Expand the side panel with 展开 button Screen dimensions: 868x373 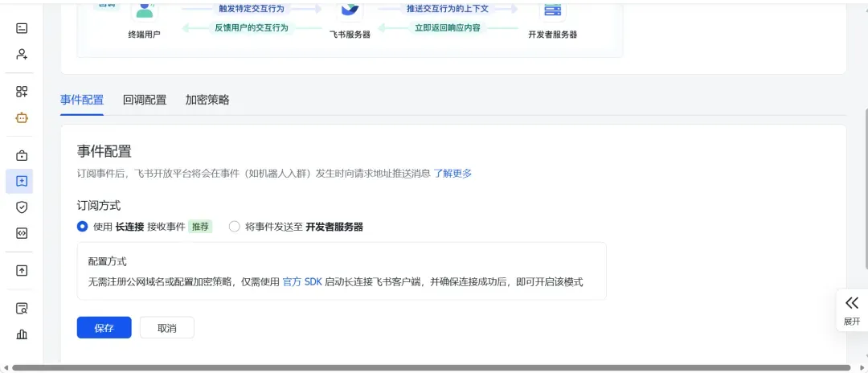pos(851,309)
